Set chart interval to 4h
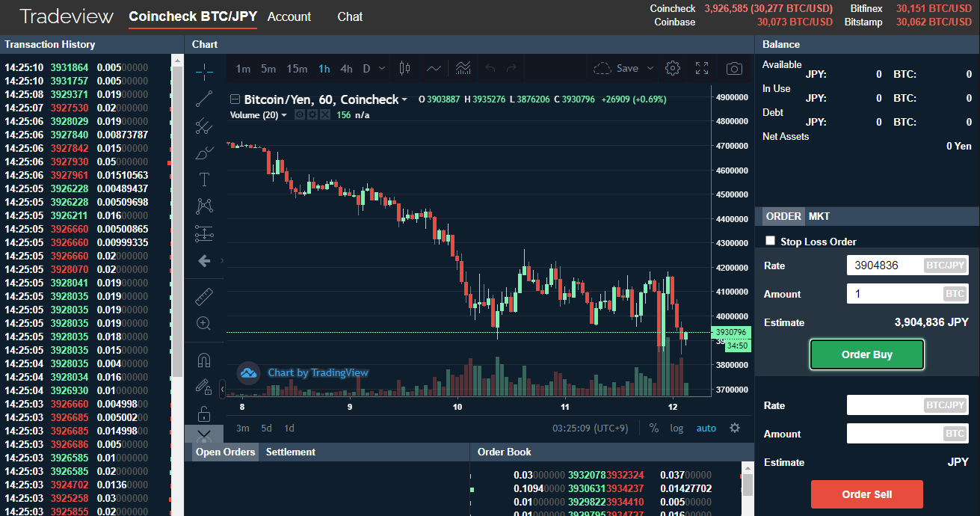Viewport: 980px width, 516px height. [x=346, y=69]
